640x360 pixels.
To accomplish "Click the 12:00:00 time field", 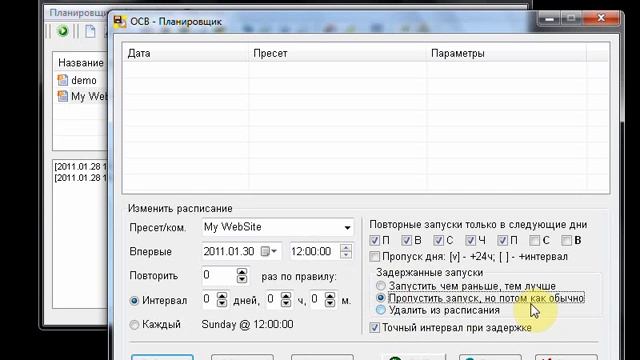I will click(x=313, y=251).
